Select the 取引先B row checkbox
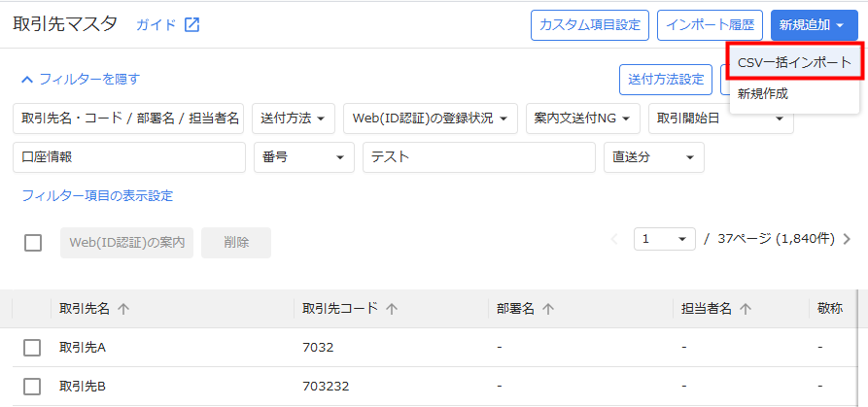This screenshot has height=407, width=868. (x=32, y=387)
